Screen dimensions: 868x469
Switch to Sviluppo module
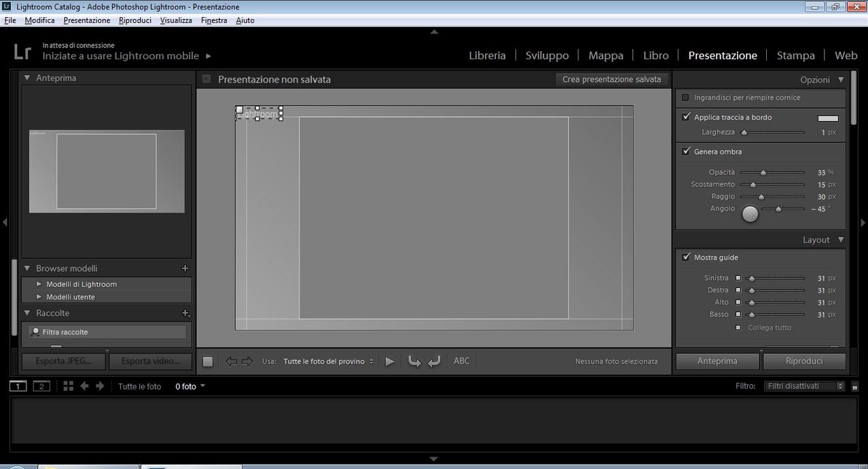(547, 56)
